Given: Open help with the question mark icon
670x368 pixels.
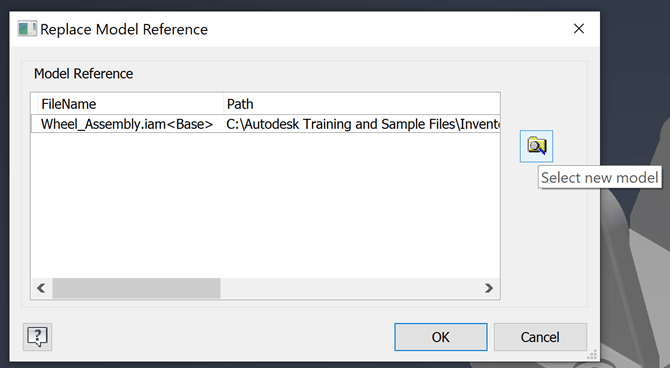Looking at the screenshot, I should [37, 337].
